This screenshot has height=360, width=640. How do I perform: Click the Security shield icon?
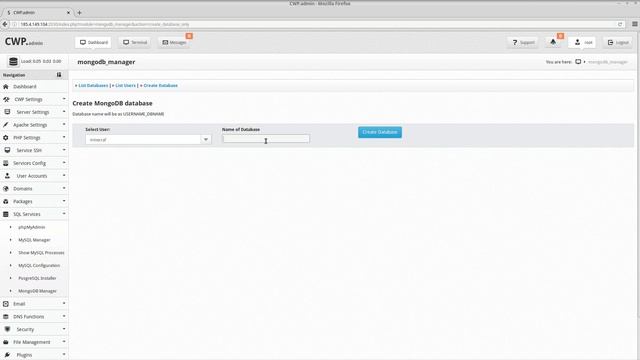tap(7, 329)
